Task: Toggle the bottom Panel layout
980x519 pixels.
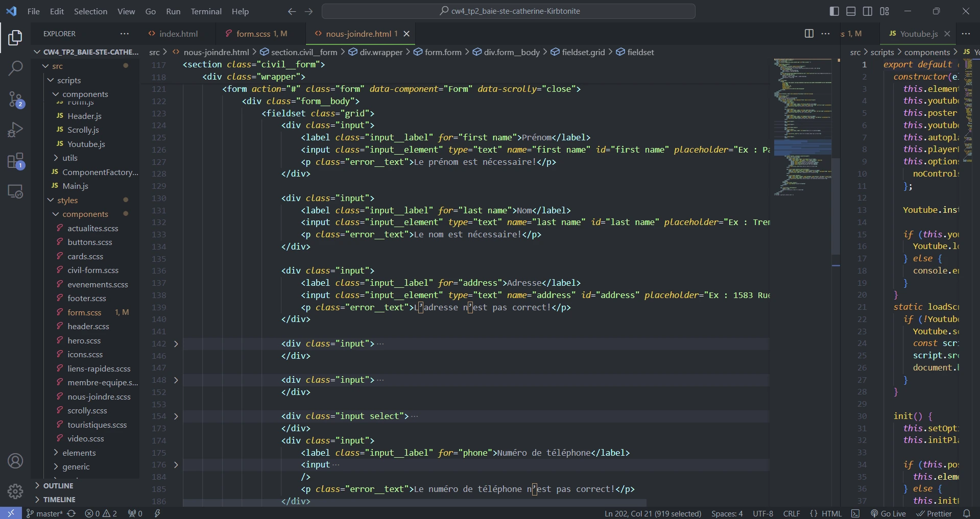Action: pos(851,11)
